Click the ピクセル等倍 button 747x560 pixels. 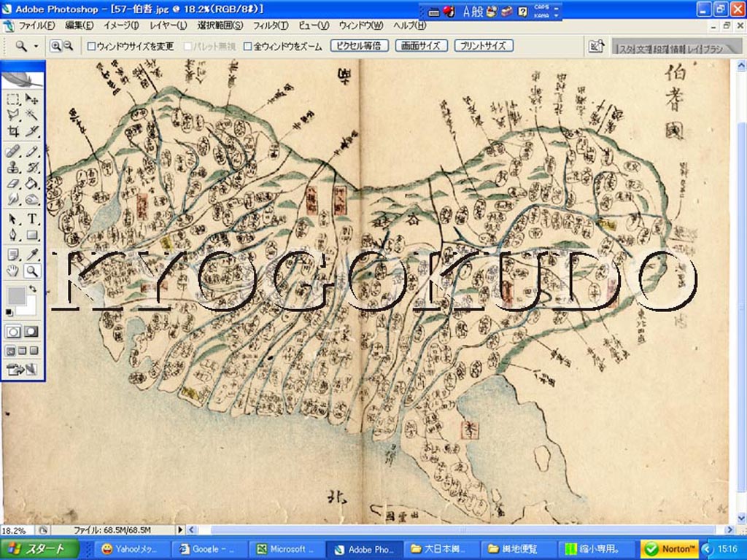(359, 46)
